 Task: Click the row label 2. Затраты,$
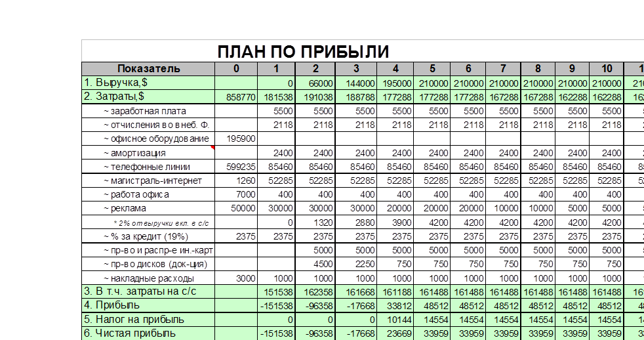[x=148, y=97]
